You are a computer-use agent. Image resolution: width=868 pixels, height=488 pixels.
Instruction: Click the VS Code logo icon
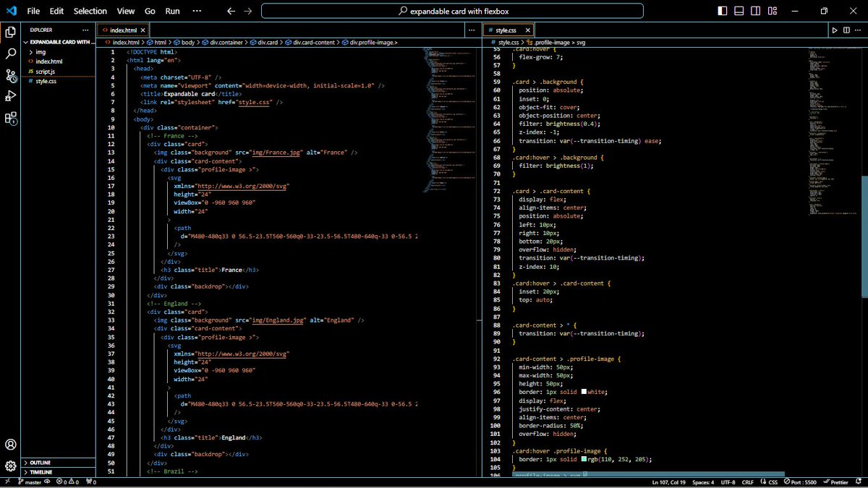click(11, 11)
